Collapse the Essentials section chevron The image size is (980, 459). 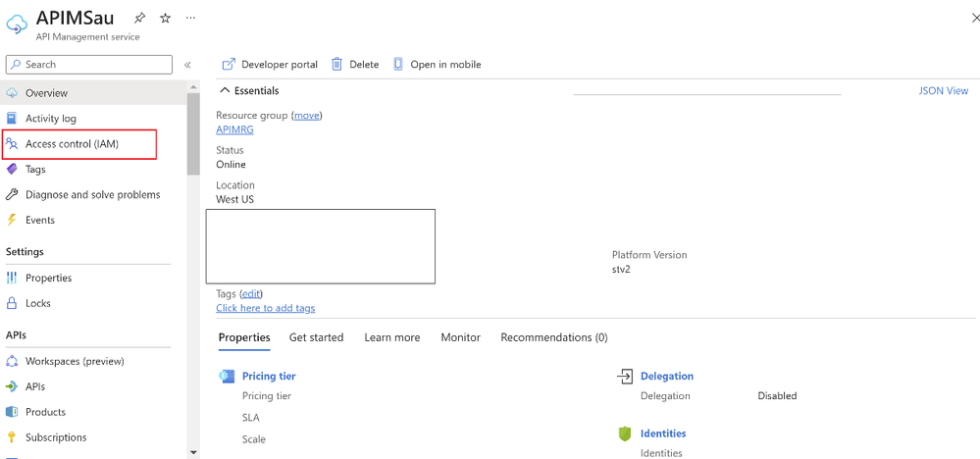pyautogui.click(x=226, y=90)
